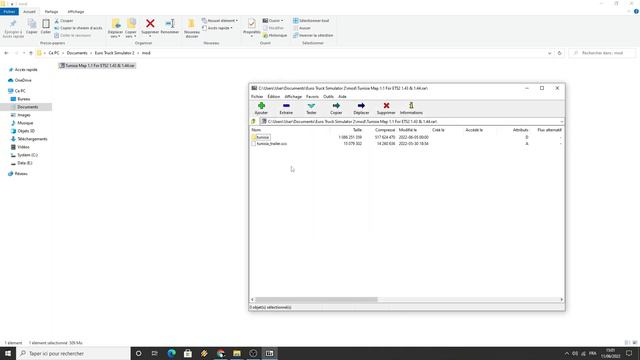Click the Rechercher dans mod search box

click(602, 53)
